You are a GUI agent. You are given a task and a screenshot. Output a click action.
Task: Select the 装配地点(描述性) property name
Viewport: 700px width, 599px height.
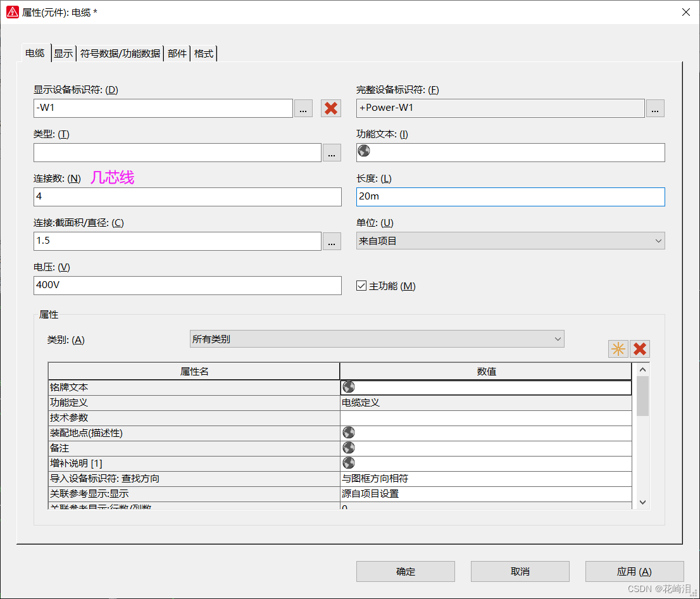coord(194,433)
